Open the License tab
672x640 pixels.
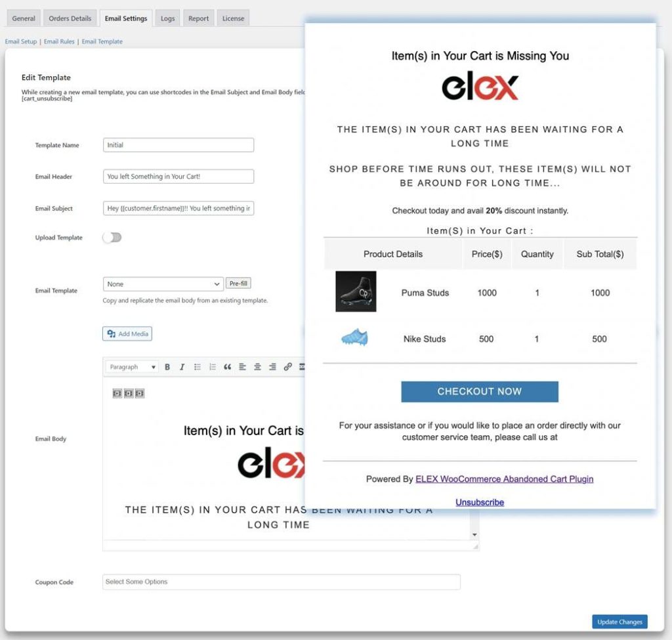233,18
